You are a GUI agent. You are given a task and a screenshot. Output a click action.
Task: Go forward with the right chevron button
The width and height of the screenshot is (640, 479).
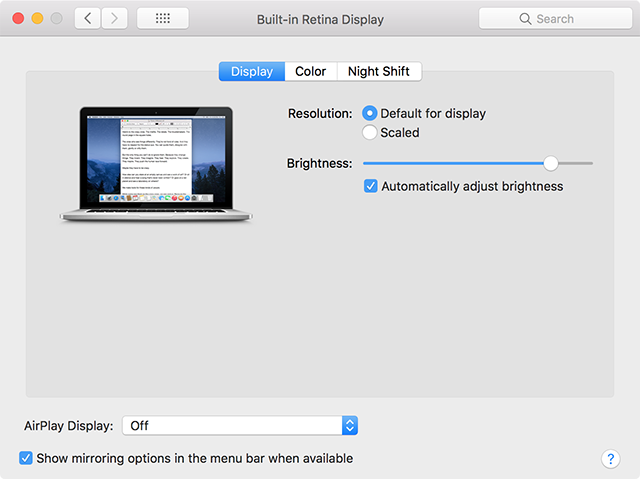click(114, 18)
